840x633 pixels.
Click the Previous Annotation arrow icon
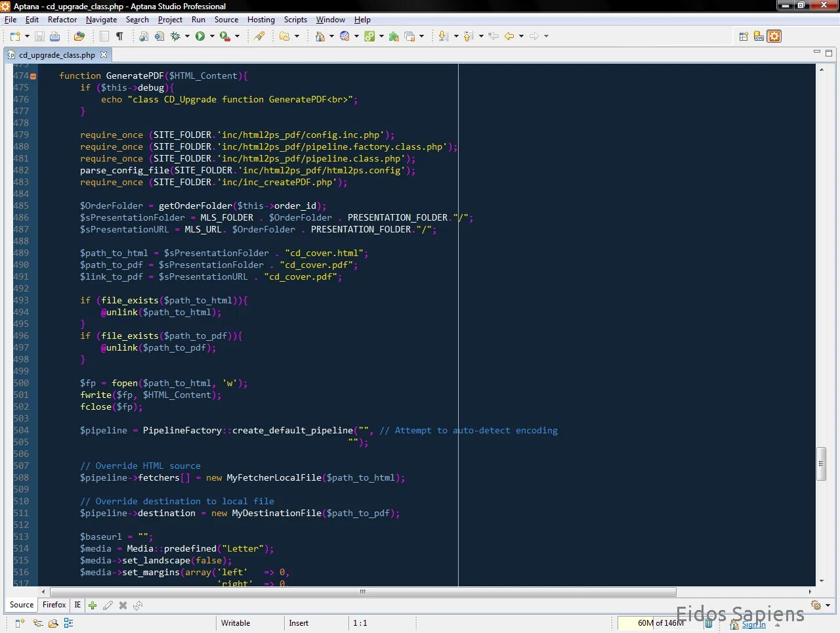tap(469, 36)
